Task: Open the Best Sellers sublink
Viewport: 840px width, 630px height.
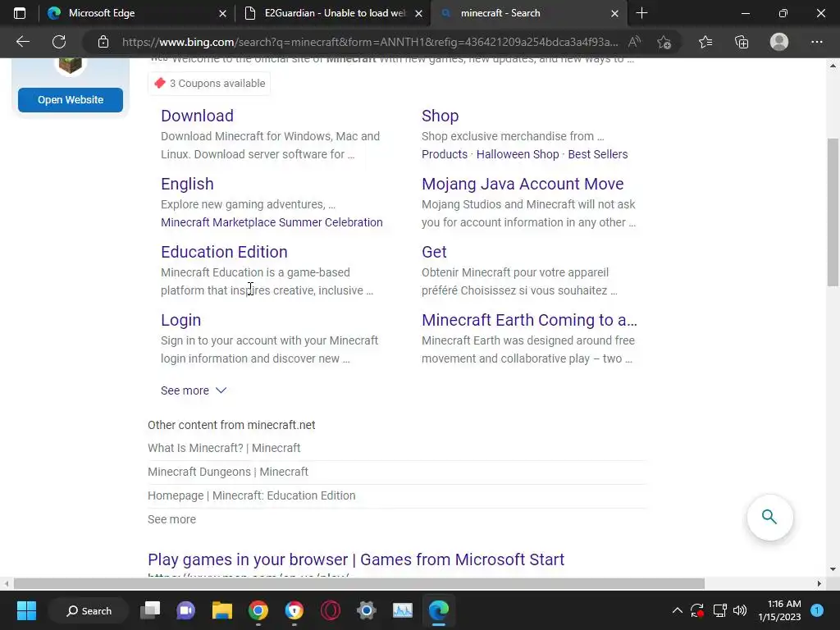Action: click(x=598, y=154)
